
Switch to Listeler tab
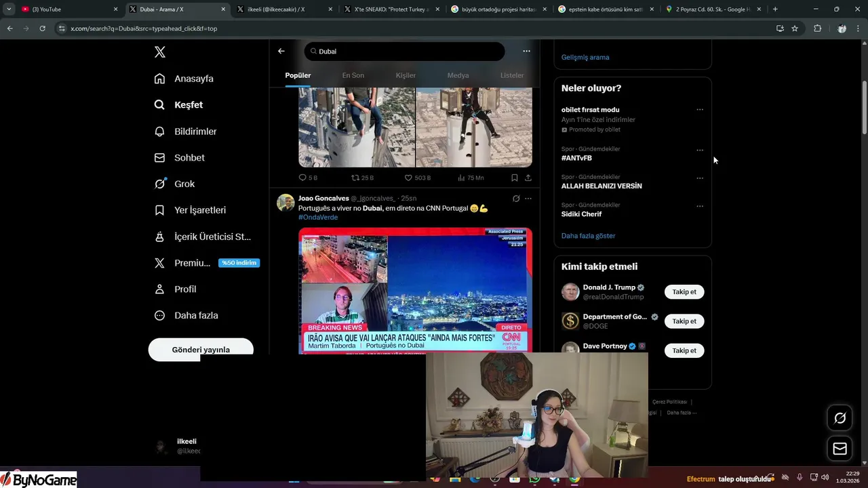coord(512,75)
